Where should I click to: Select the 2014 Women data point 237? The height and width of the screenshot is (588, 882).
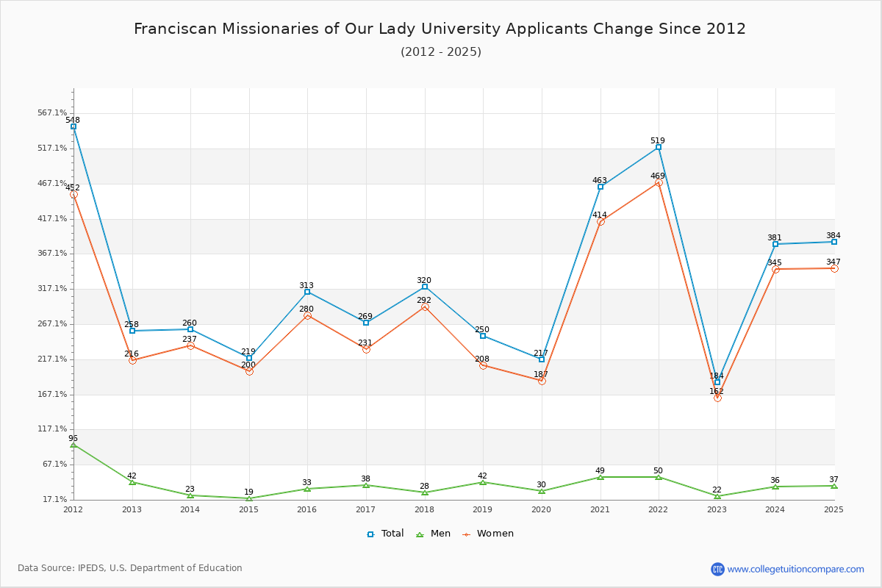[x=190, y=345]
